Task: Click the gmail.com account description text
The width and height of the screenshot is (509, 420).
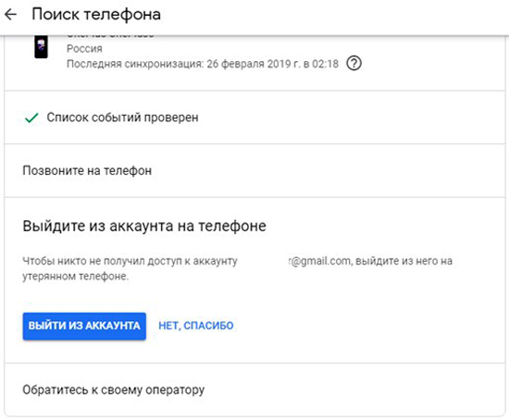Action: click(x=237, y=268)
